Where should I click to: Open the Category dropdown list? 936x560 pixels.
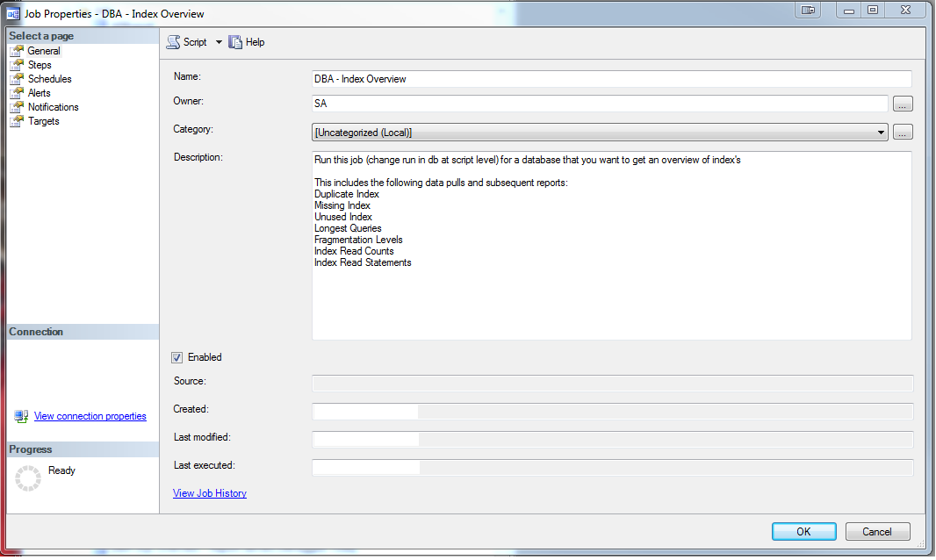[881, 133]
